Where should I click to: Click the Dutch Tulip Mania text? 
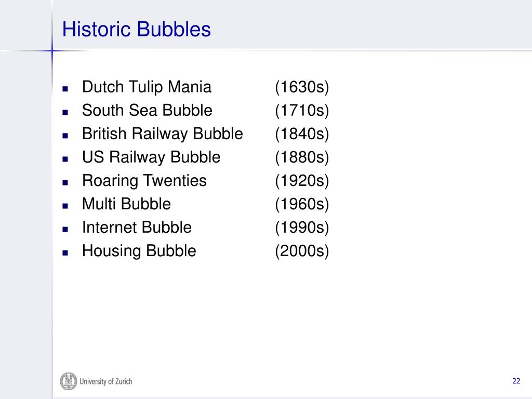pos(147,87)
